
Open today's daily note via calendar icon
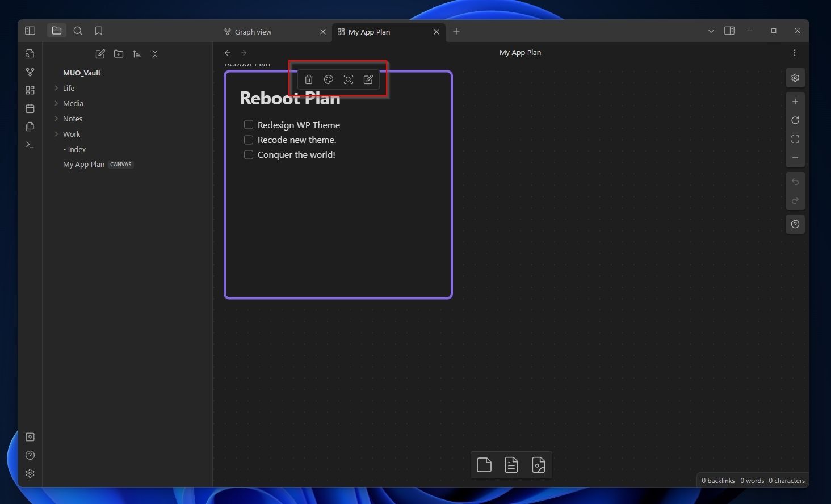[x=30, y=108]
